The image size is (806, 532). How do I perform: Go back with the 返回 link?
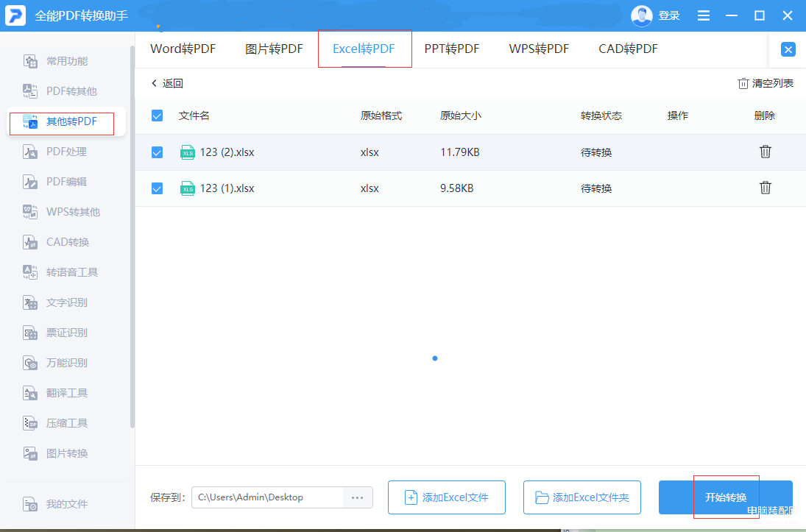168,83
